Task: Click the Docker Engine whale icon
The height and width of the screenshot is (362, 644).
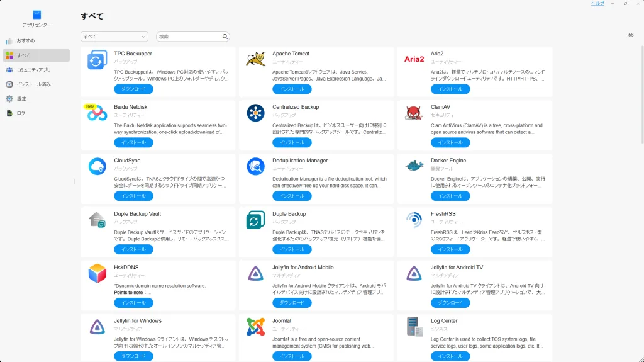Action: tap(414, 166)
